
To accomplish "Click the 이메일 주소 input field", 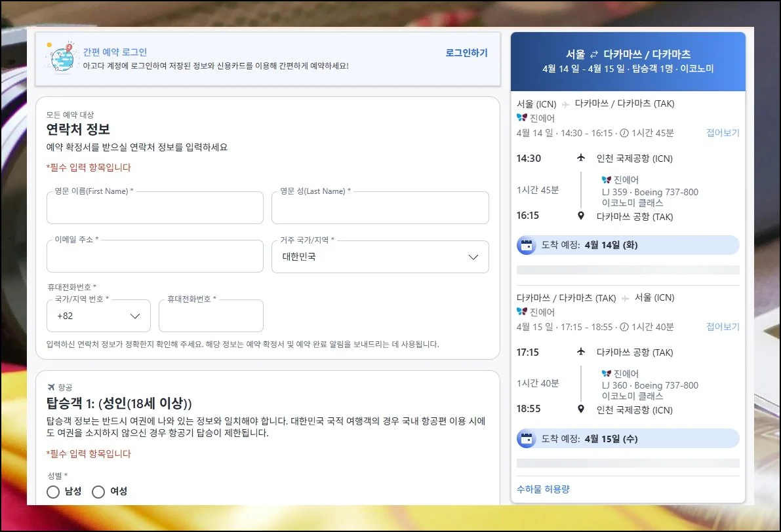I will point(155,257).
